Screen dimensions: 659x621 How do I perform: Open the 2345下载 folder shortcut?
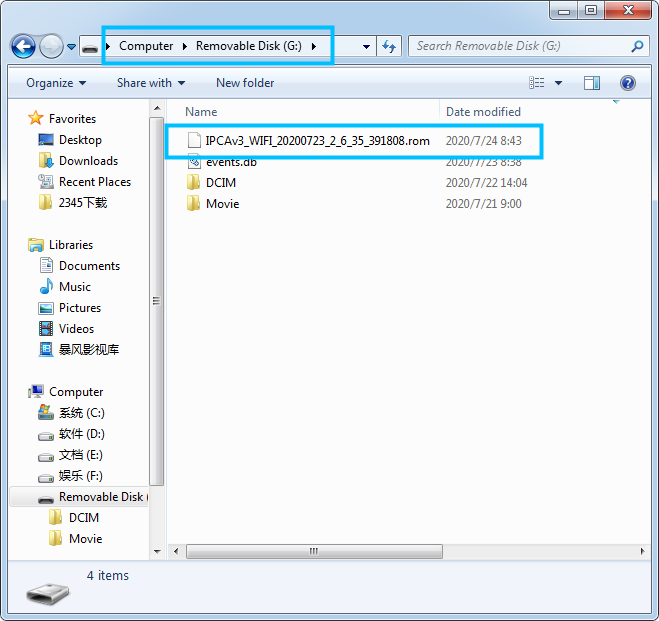point(83,203)
